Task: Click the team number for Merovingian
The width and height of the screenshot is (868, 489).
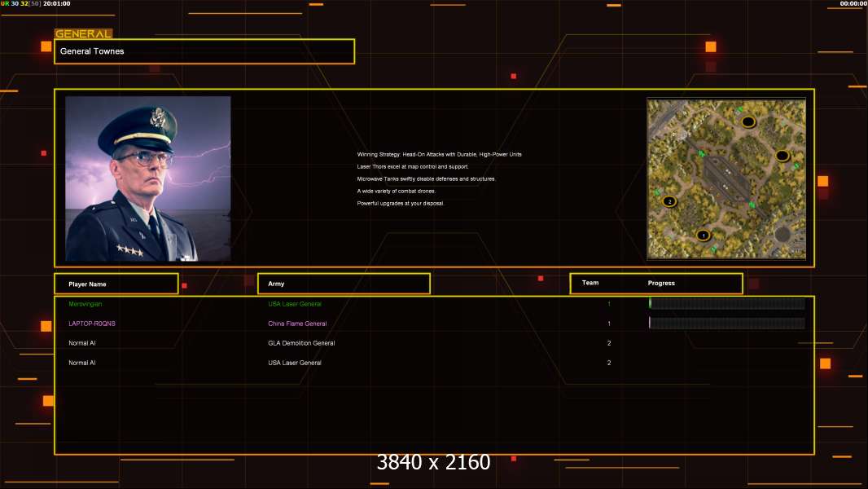Action: point(609,304)
